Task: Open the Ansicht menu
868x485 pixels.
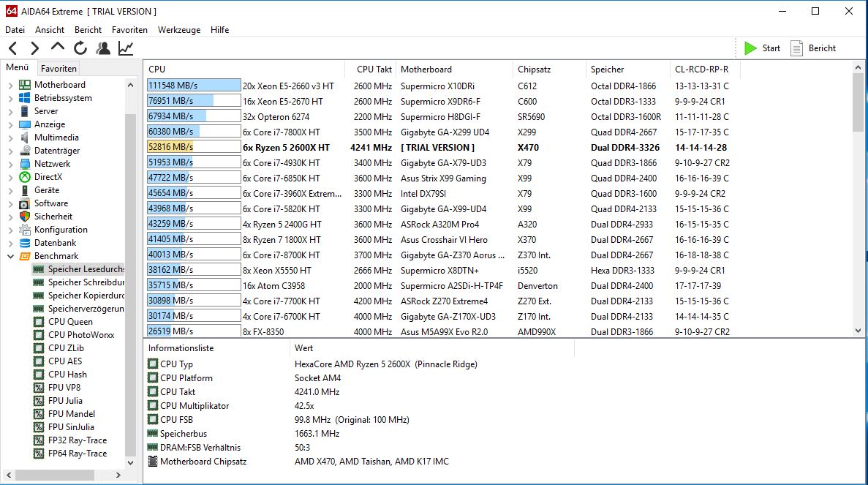Action: pos(50,30)
